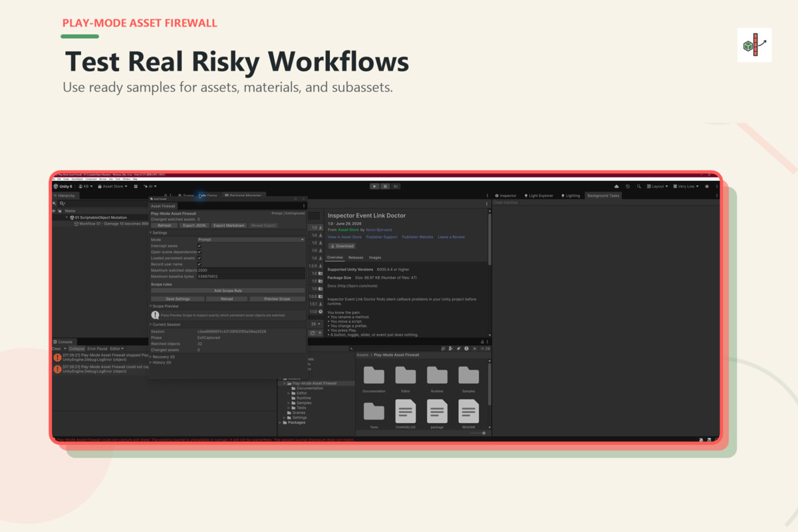
Task: Click the package icon beside Asset Store
Action: coord(136,186)
